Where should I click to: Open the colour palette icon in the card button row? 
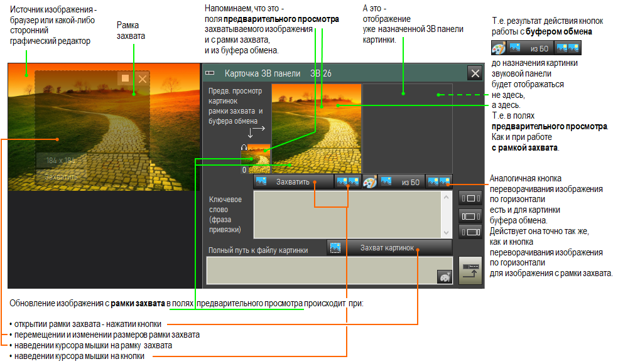pyautogui.click(x=370, y=182)
